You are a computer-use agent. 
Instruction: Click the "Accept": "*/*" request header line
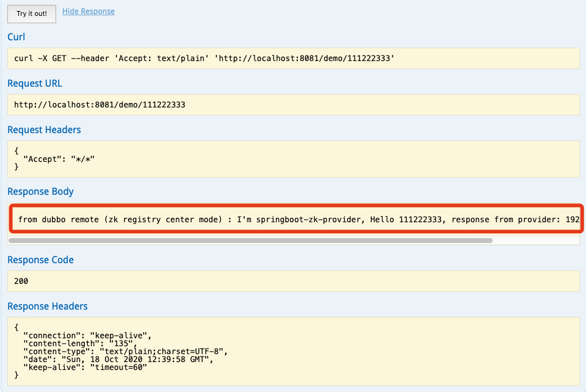[x=59, y=159]
